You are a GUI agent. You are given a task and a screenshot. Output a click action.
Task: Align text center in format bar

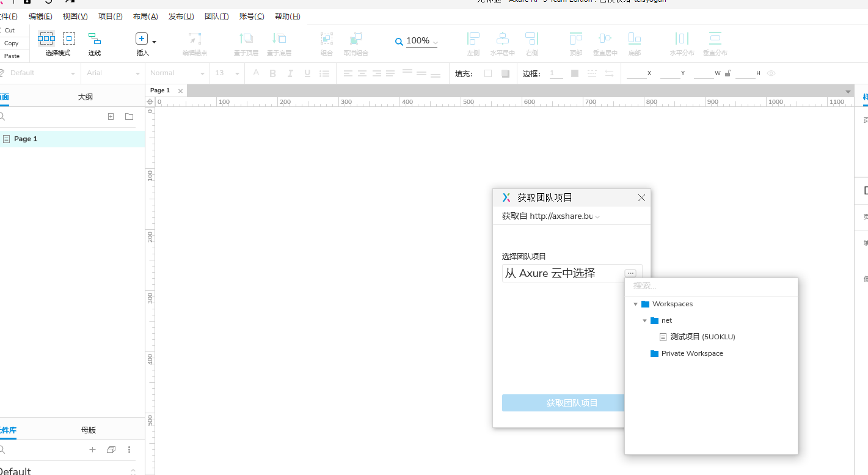click(362, 73)
